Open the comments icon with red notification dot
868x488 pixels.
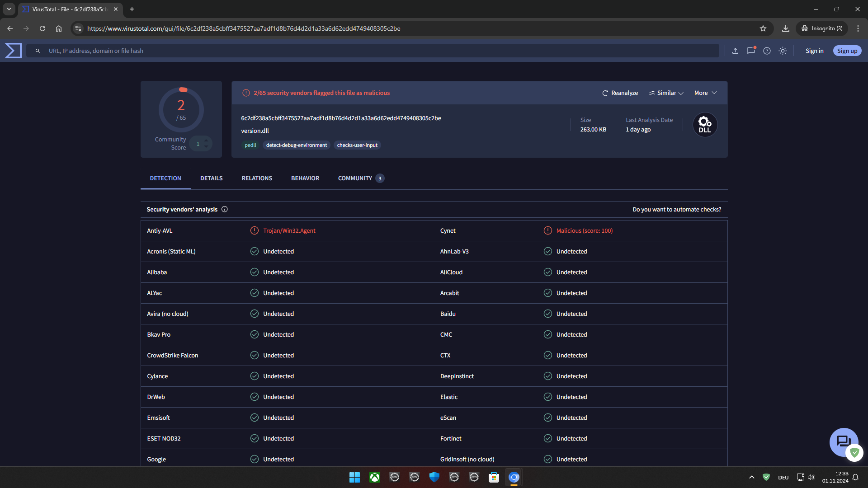[x=751, y=51]
